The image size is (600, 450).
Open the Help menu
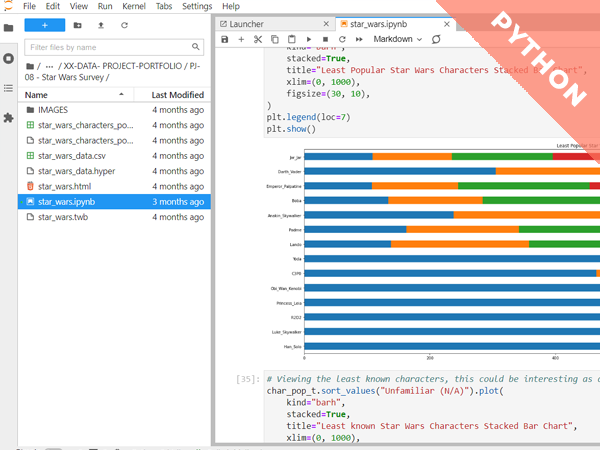[231, 6]
